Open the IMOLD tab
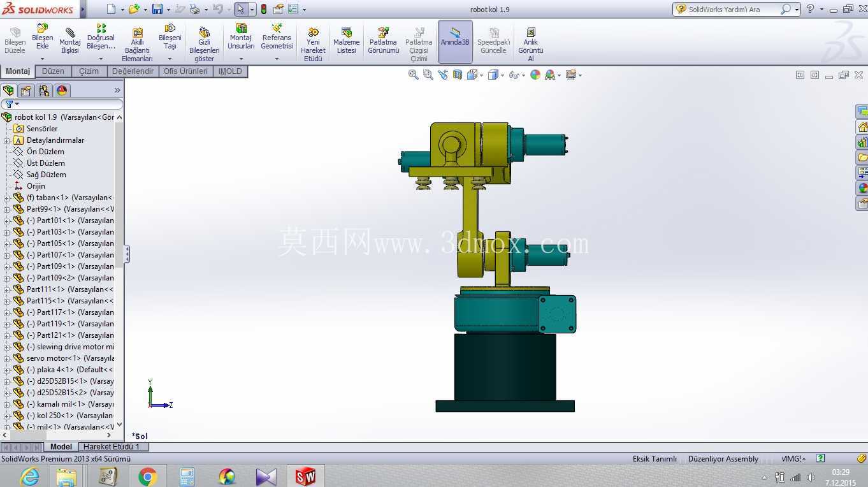 click(230, 71)
